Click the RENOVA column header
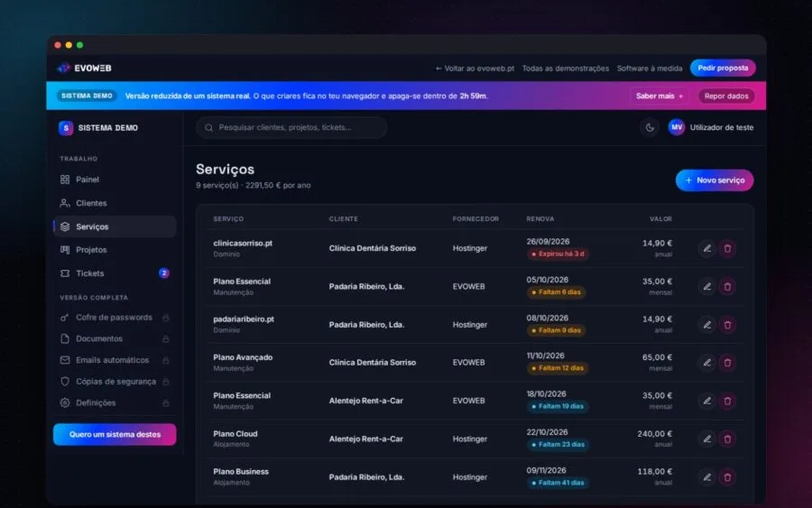Screen dimensions: 812x508 540,219
